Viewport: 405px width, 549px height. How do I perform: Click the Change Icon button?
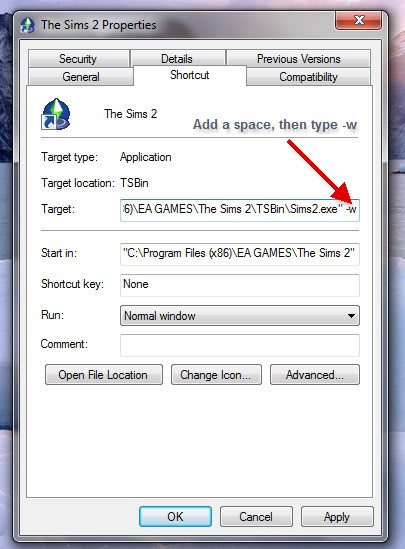pyautogui.click(x=216, y=375)
